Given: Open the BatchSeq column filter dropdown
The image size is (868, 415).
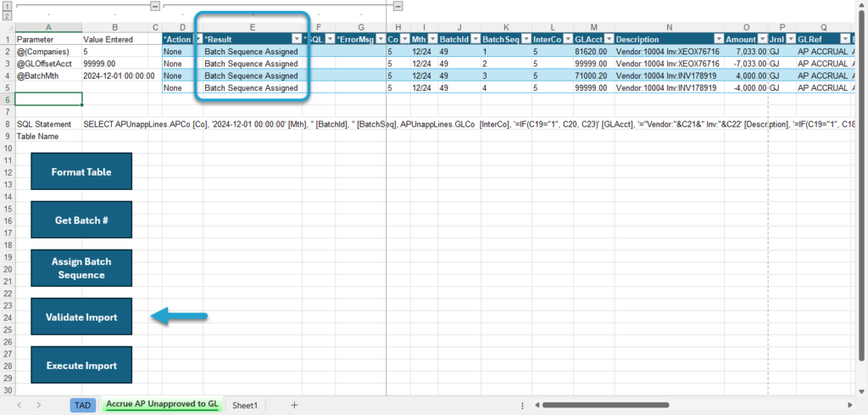Looking at the screenshot, I should coord(526,39).
